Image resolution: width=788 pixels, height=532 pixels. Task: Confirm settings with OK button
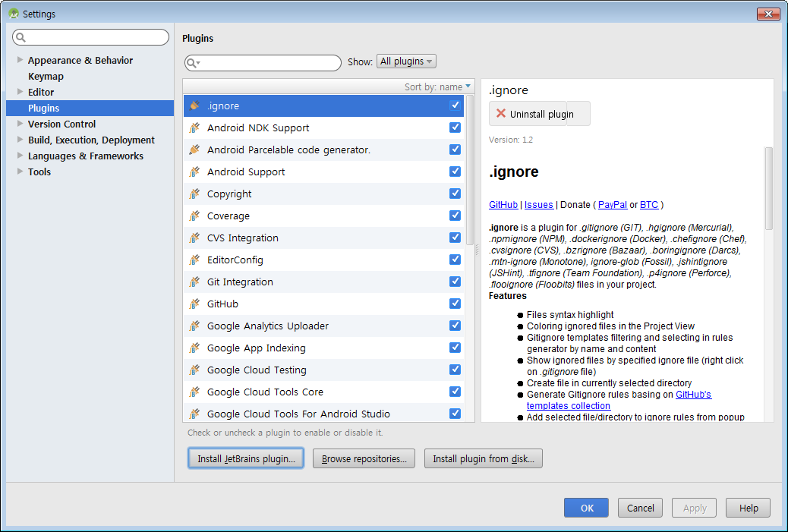point(587,508)
